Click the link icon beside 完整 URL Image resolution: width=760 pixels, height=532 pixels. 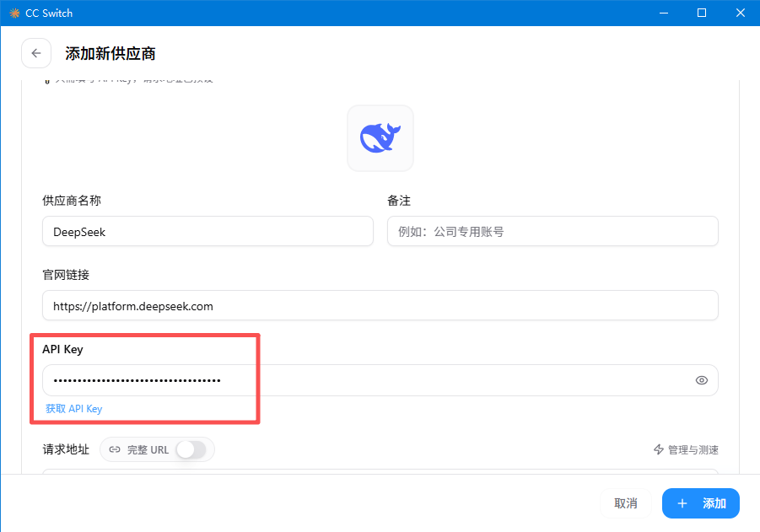pyautogui.click(x=115, y=449)
